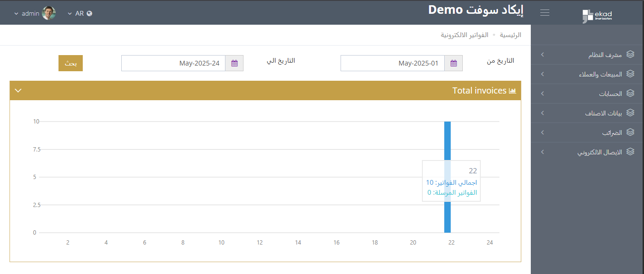Click the بحث search button
Image resolution: width=644 pixels, height=274 pixels.
click(x=70, y=63)
